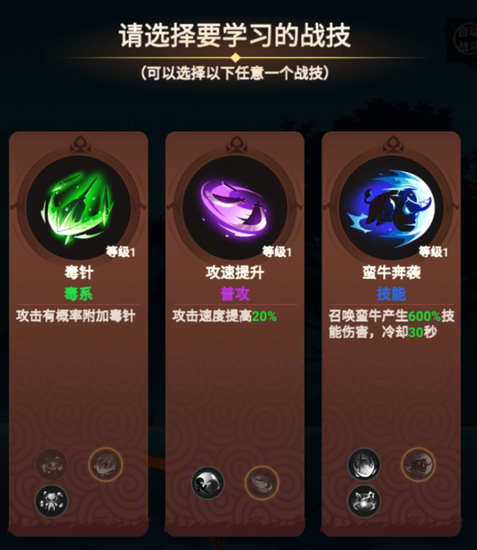Click the 攻速提升 skill name label
This screenshot has width=477, height=550.
pos(235,273)
